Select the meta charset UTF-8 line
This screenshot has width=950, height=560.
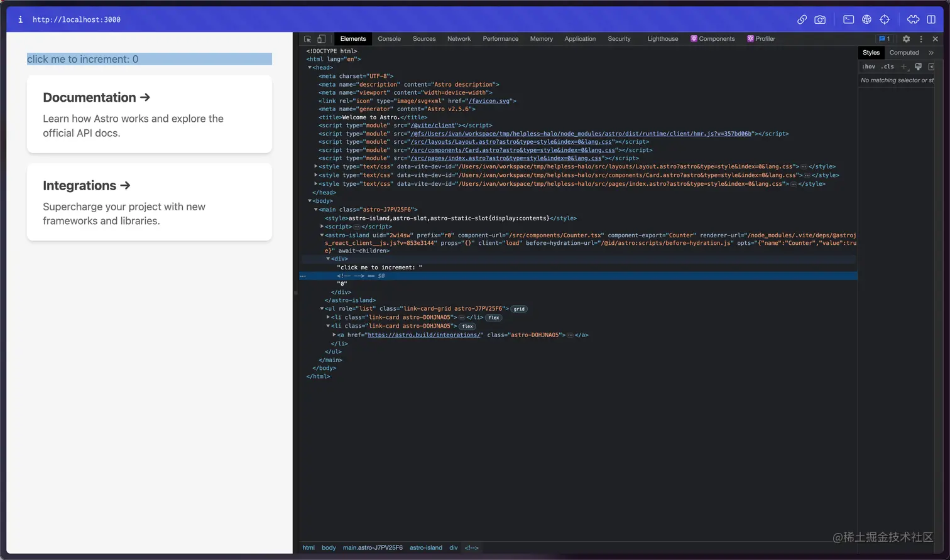[356, 77]
